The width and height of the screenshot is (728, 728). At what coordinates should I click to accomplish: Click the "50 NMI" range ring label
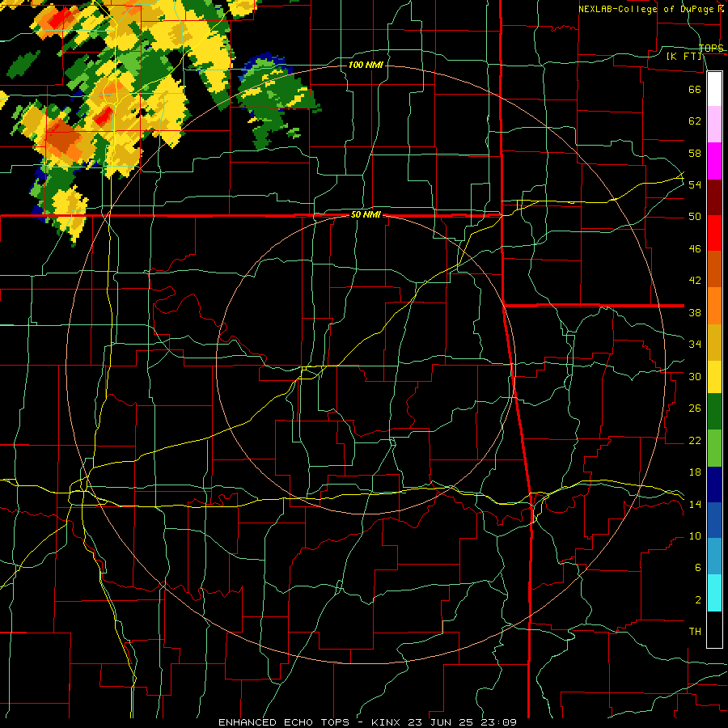366,214
